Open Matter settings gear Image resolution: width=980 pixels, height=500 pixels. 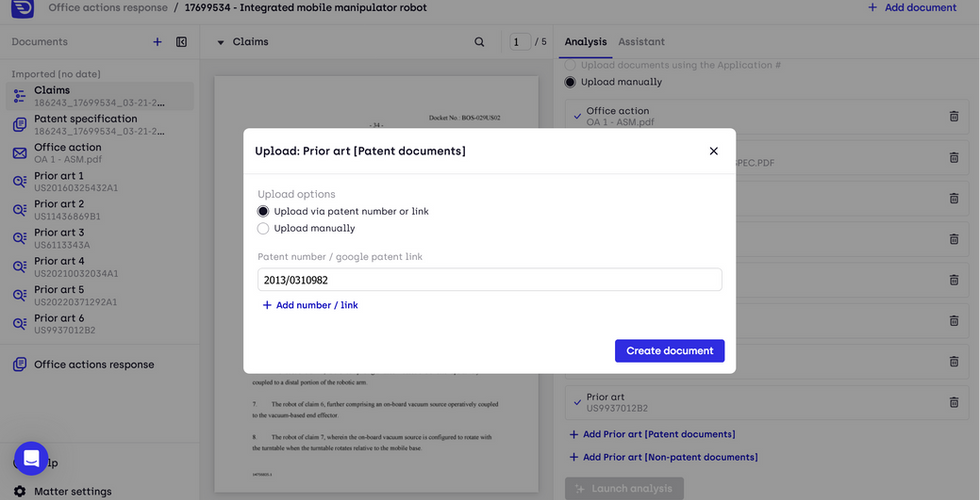[19, 491]
